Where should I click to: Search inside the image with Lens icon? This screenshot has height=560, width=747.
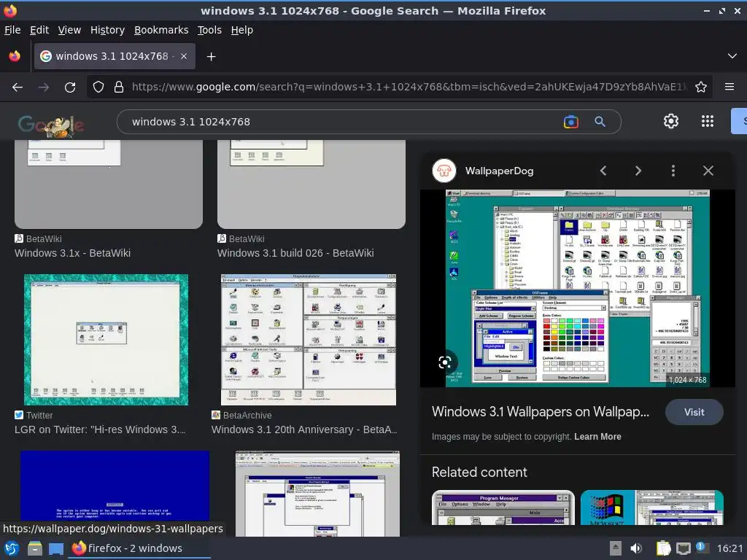tap(445, 363)
